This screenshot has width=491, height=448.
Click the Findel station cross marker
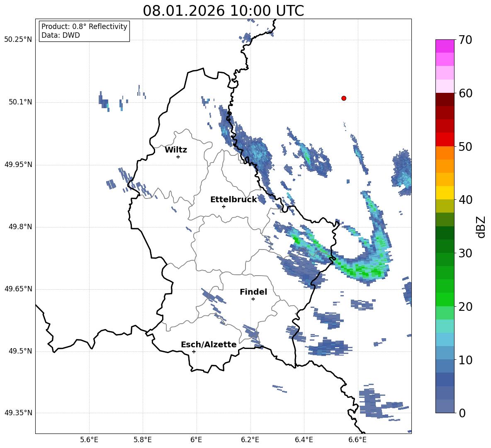point(253,299)
